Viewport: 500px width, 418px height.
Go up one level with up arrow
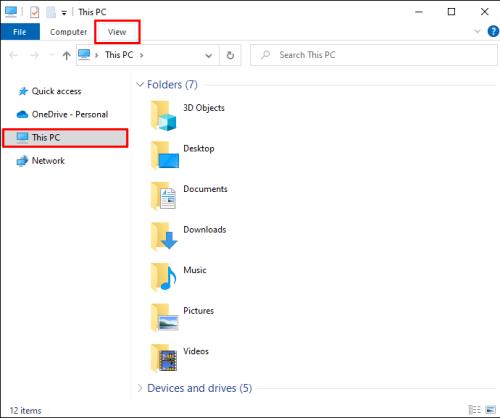coord(66,55)
